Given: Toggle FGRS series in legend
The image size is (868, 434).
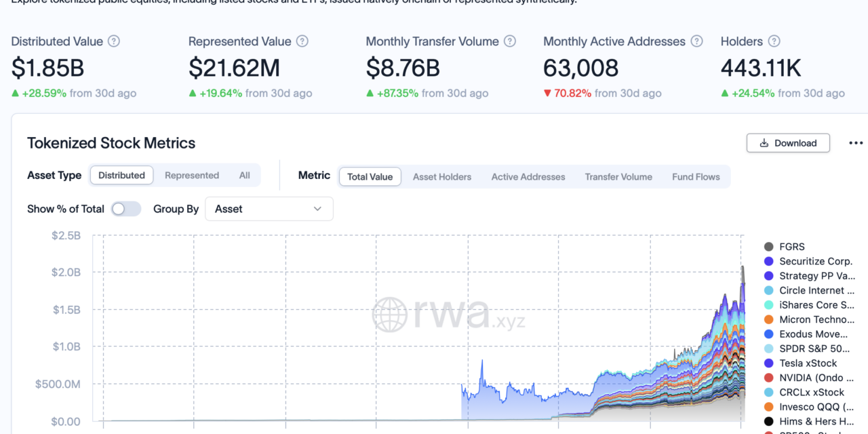Looking at the screenshot, I should [x=785, y=247].
